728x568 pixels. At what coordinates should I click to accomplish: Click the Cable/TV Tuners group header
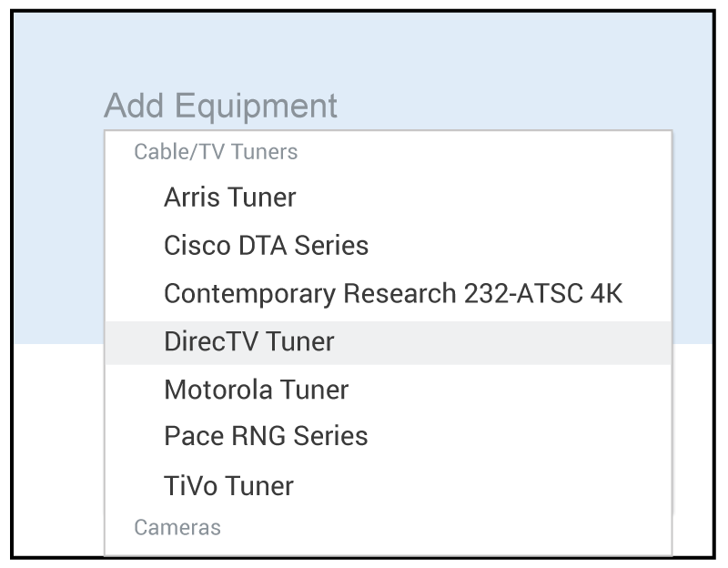point(216,152)
